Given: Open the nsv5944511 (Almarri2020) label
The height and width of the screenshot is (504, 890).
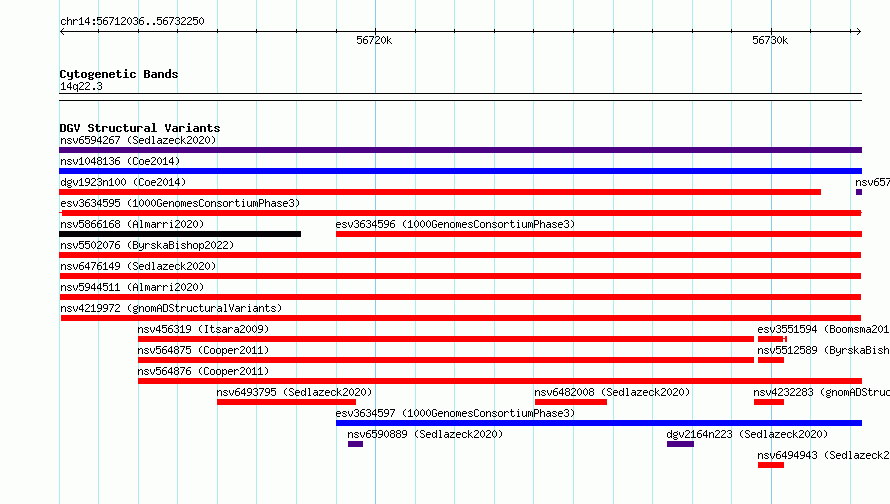Looking at the screenshot, I should tap(132, 287).
